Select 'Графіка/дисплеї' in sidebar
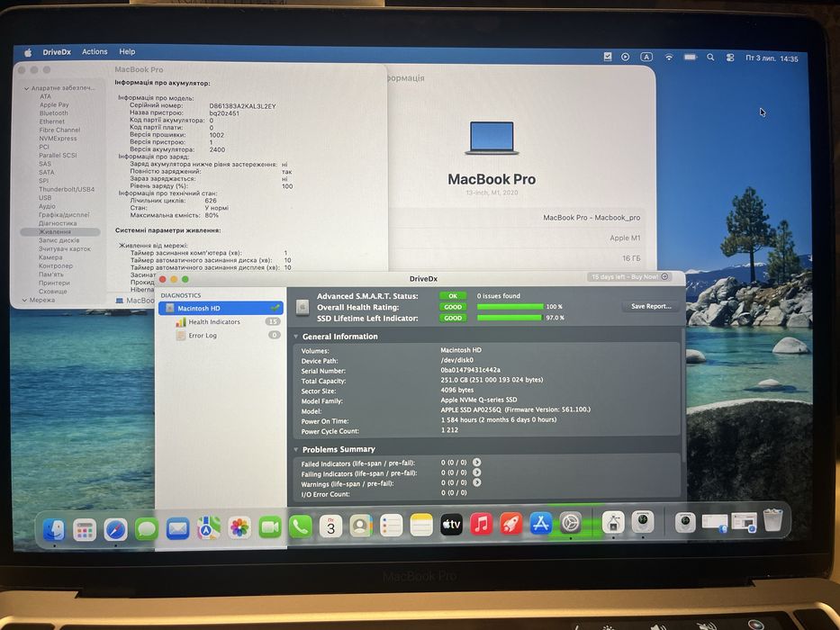The image size is (840, 630). [64, 215]
